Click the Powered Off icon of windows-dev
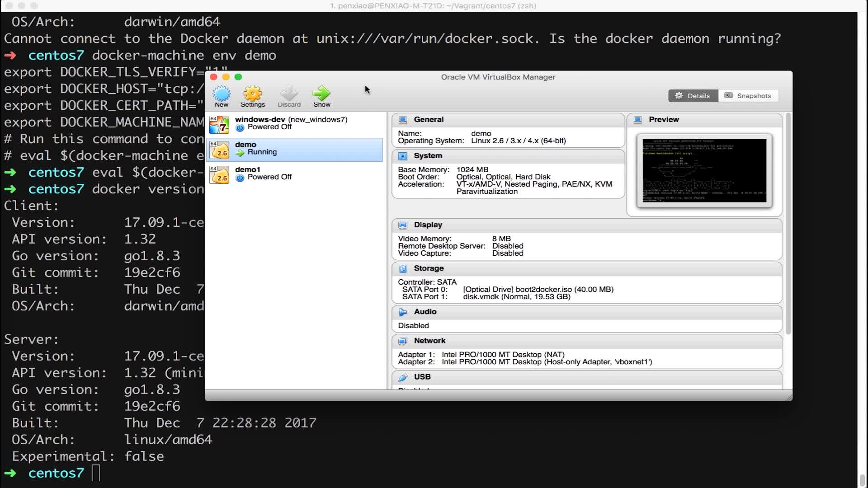This screenshot has width=868, height=488. (240, 127)
